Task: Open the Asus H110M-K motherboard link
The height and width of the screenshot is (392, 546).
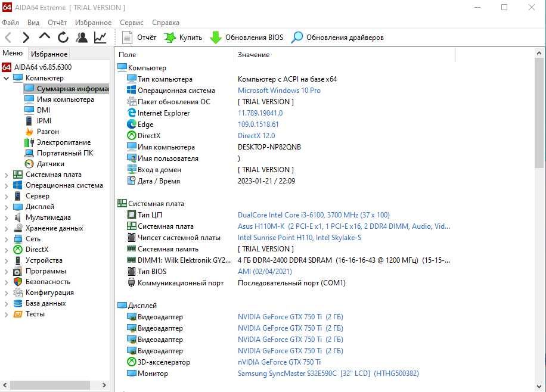Action: click(344, 226)
